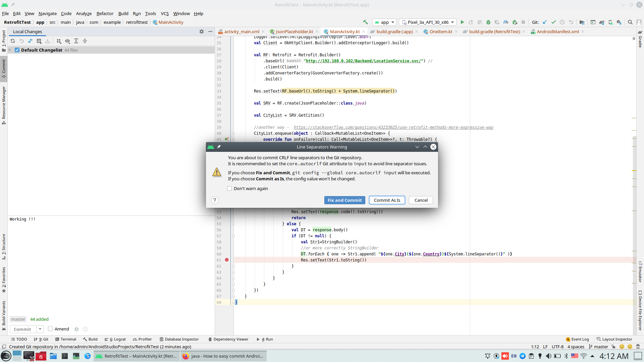
Task: Open the Refactor menu
Action: coord(105,13)
